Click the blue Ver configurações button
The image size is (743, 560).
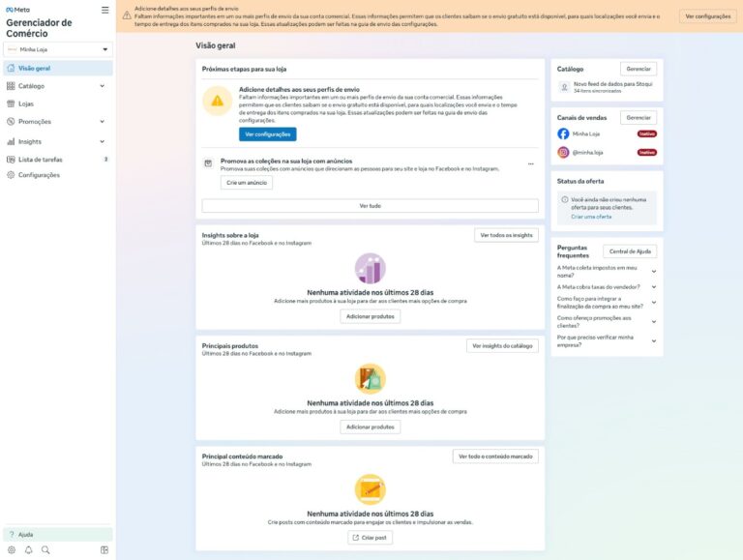(267, 134)
